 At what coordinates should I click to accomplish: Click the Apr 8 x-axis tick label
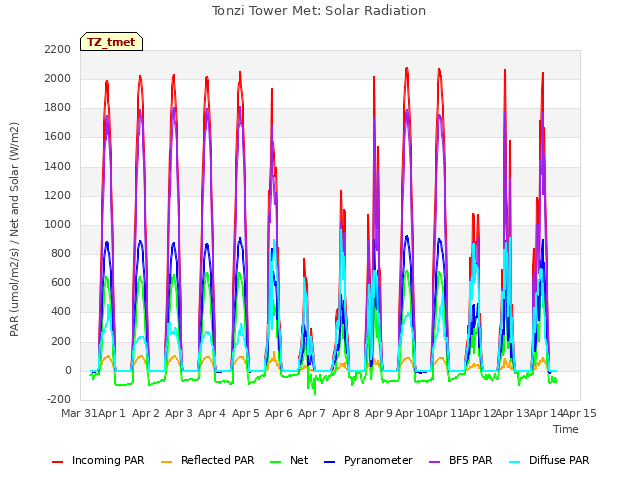tap(346, 413)
